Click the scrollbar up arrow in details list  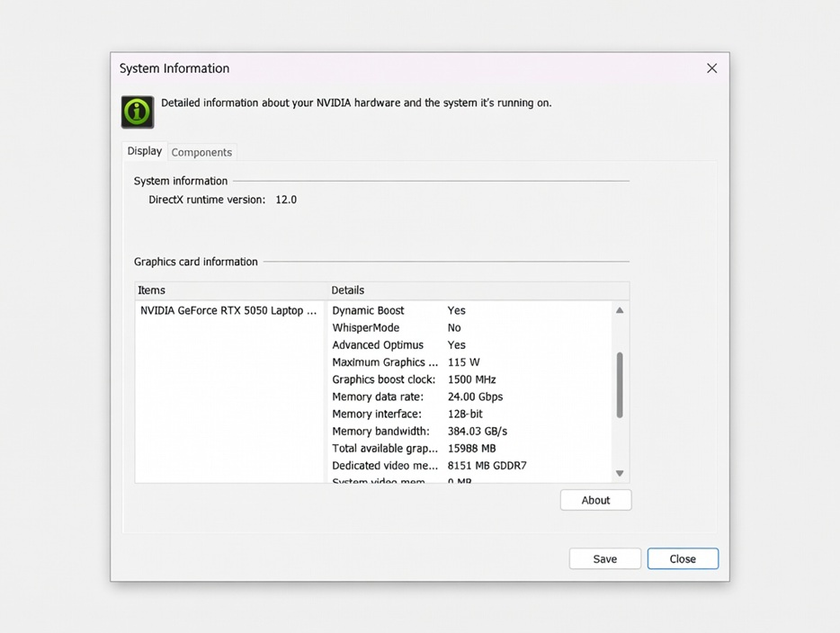tap(620, 310)
